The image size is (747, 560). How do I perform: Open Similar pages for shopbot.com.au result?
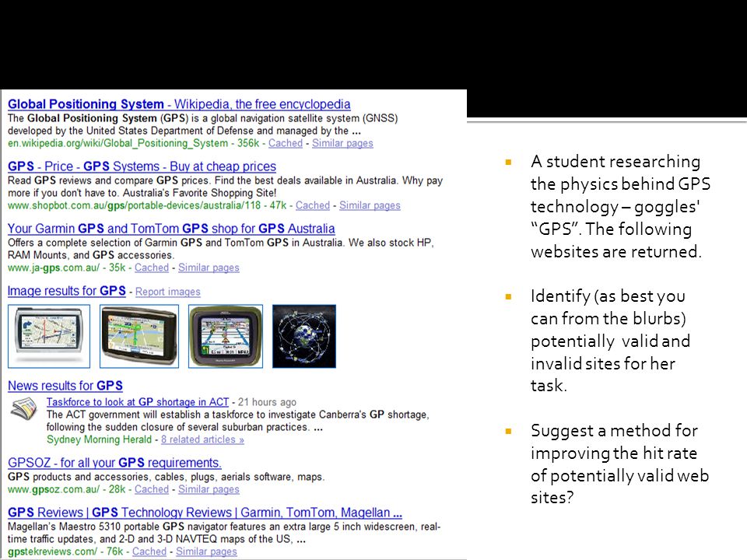pyautogui.click(x=370, y=205)
